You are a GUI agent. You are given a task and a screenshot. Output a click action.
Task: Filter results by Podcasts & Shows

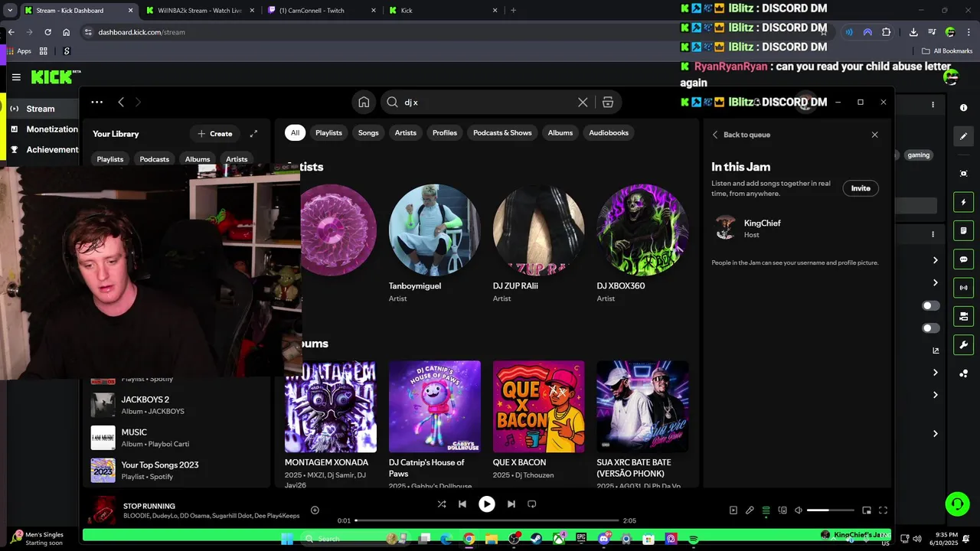click(x=502, y=132)
